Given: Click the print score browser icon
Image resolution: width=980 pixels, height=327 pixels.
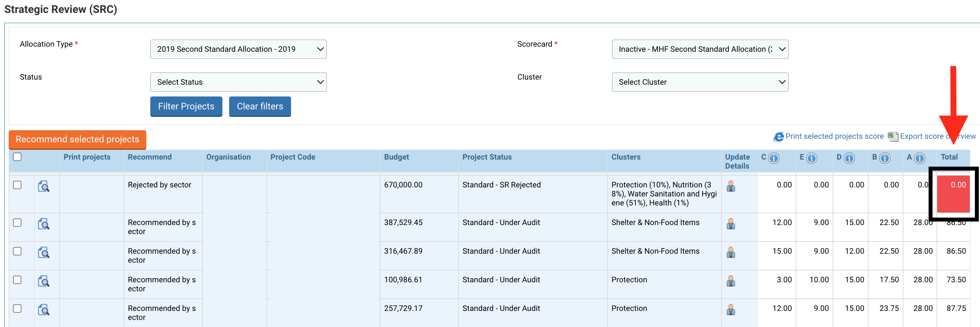Looking at the screenshot, I should (778, 136).
